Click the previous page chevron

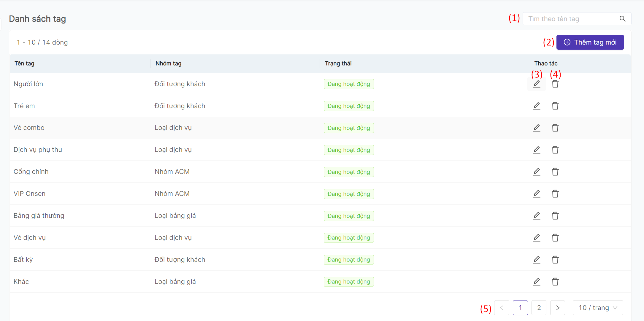(x=502, y=308)
